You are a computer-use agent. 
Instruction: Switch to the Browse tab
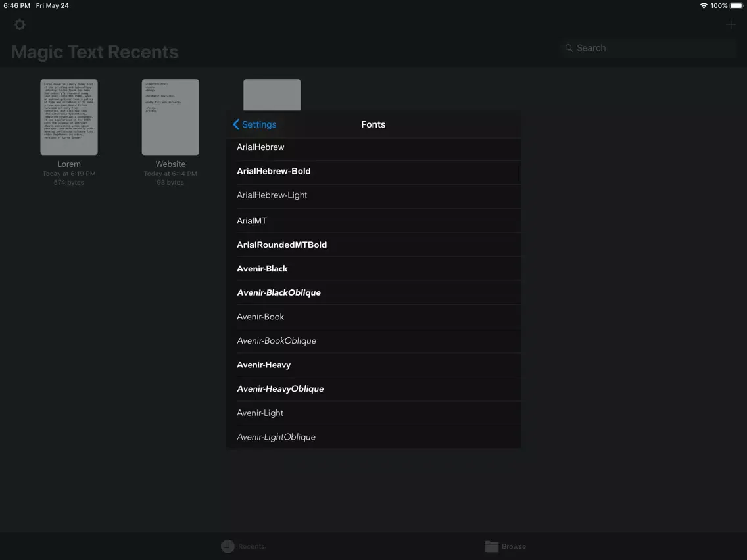[505, 546]
